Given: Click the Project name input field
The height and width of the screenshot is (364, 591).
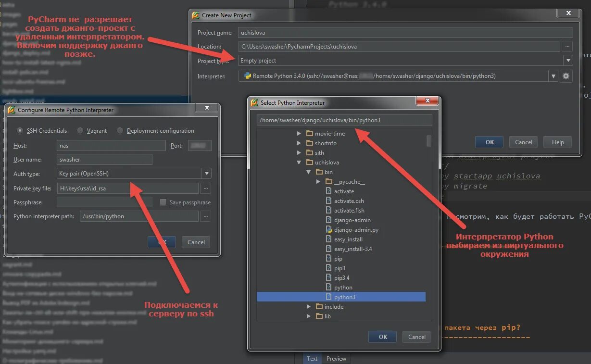Looking at the screenshot, I should (405, 33).
